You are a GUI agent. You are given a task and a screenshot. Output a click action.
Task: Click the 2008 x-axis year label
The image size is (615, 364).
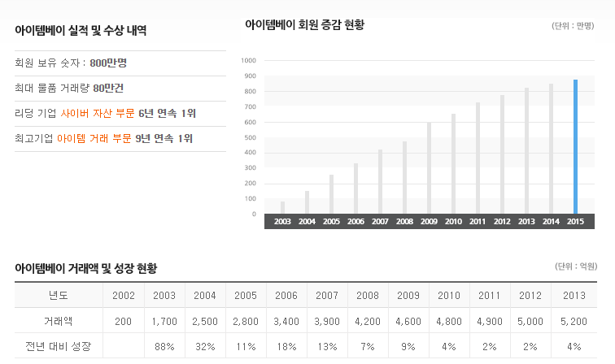[x=404, y=221]
